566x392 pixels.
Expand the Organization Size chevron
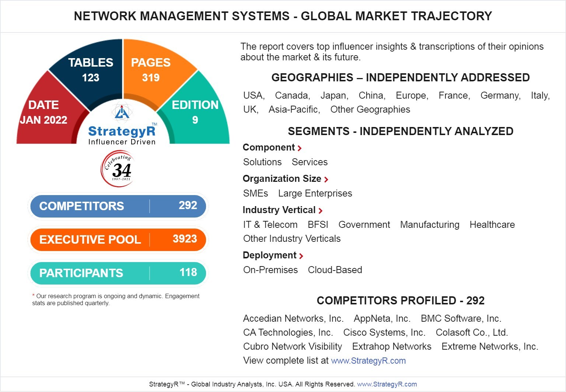click(x=326, y=180)
